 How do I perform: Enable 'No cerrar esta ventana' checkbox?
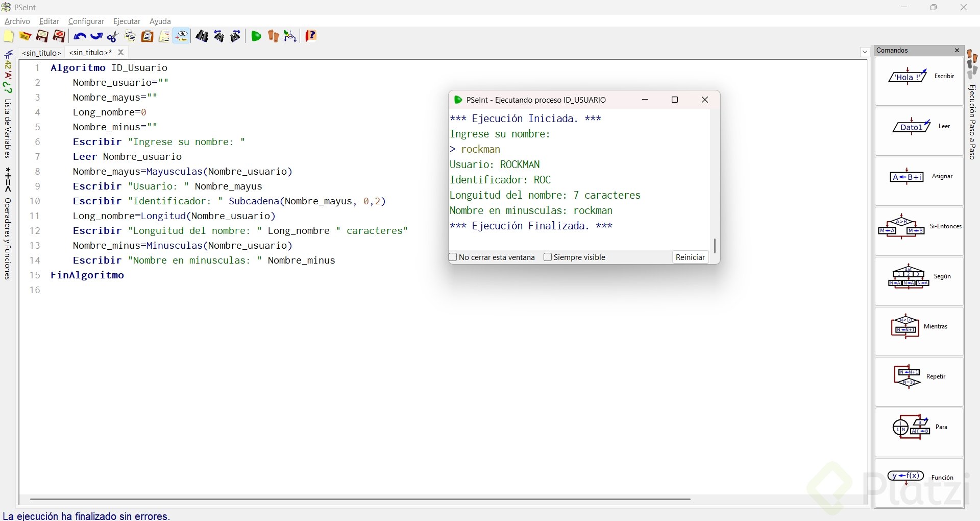pyautogui.click(x=453, y=257)
